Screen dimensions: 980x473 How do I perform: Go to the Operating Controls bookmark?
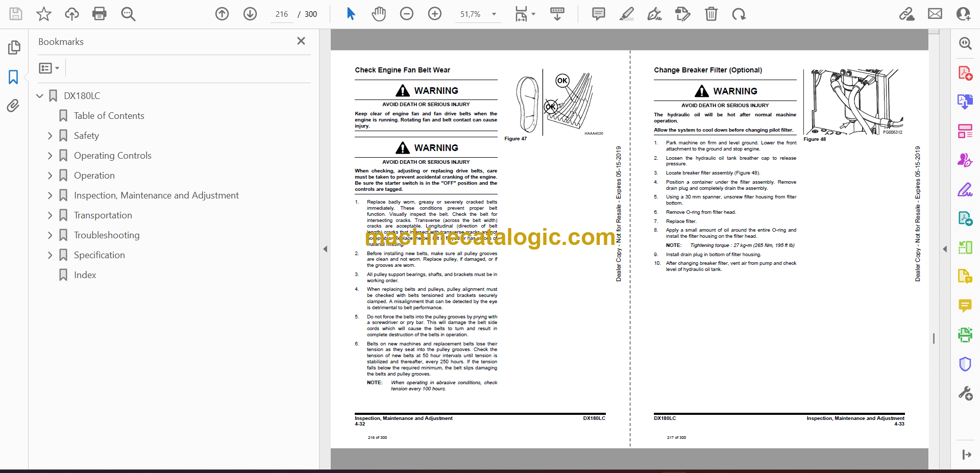click(x=112, y=156)
